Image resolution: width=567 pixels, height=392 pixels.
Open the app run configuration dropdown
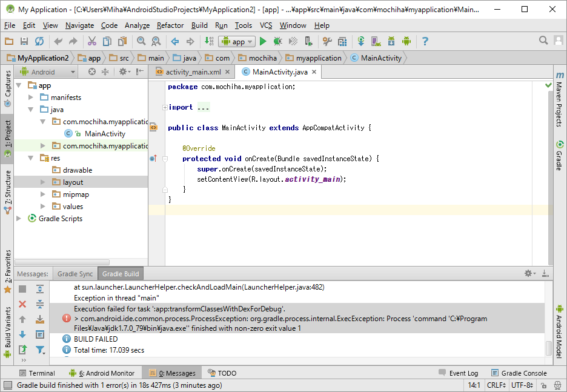point(237,42)
